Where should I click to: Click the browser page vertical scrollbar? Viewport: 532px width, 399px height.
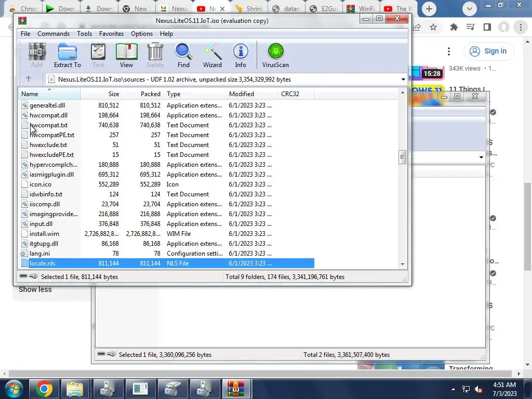[528, 226]
